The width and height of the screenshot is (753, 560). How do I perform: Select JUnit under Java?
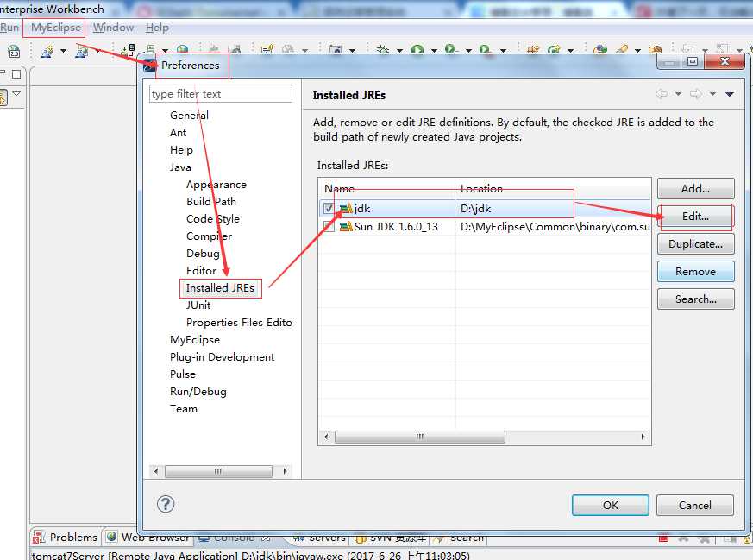[198, 305]
